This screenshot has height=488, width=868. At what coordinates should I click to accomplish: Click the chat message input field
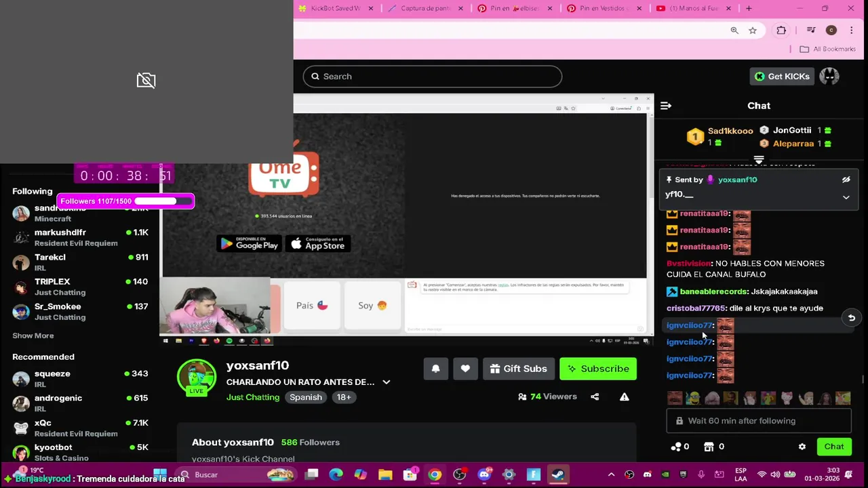[759, 421]
